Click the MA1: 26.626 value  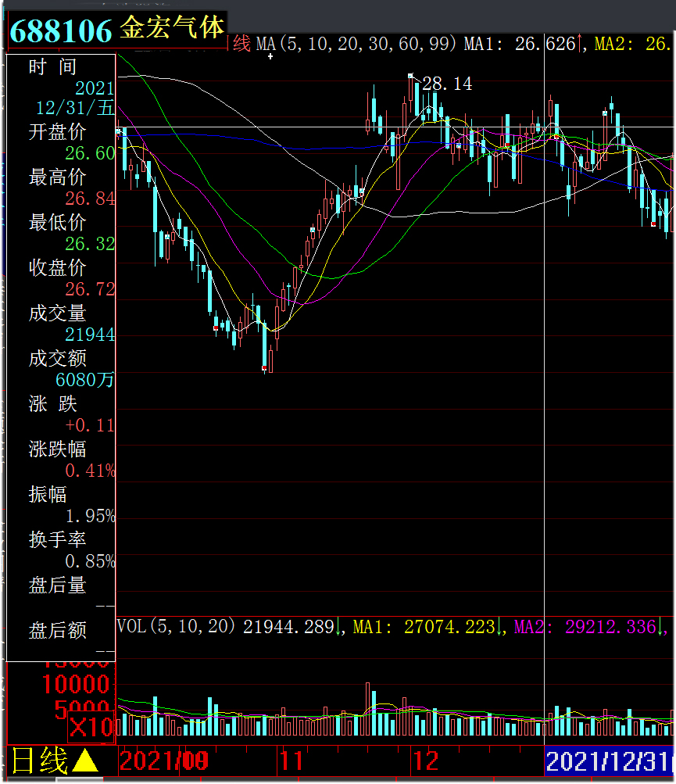coord(520,44)
